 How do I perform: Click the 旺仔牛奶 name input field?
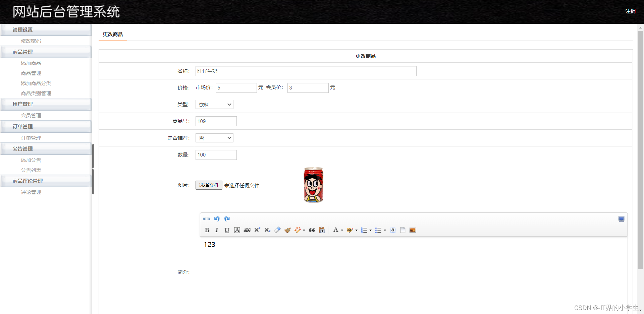(306, 71)
